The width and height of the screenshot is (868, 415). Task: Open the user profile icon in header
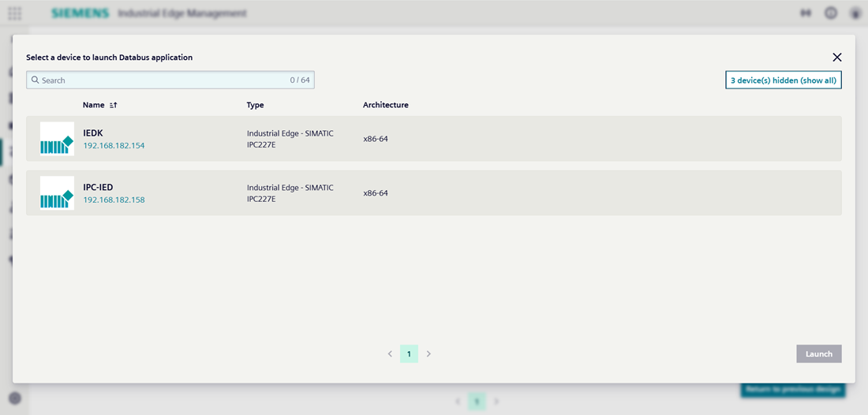point(855,13)
